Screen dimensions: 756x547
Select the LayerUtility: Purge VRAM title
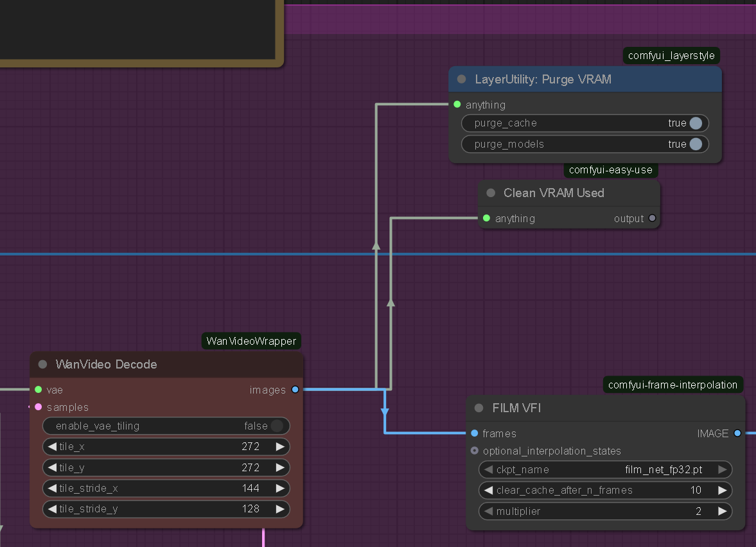click(x=543, y=79)
